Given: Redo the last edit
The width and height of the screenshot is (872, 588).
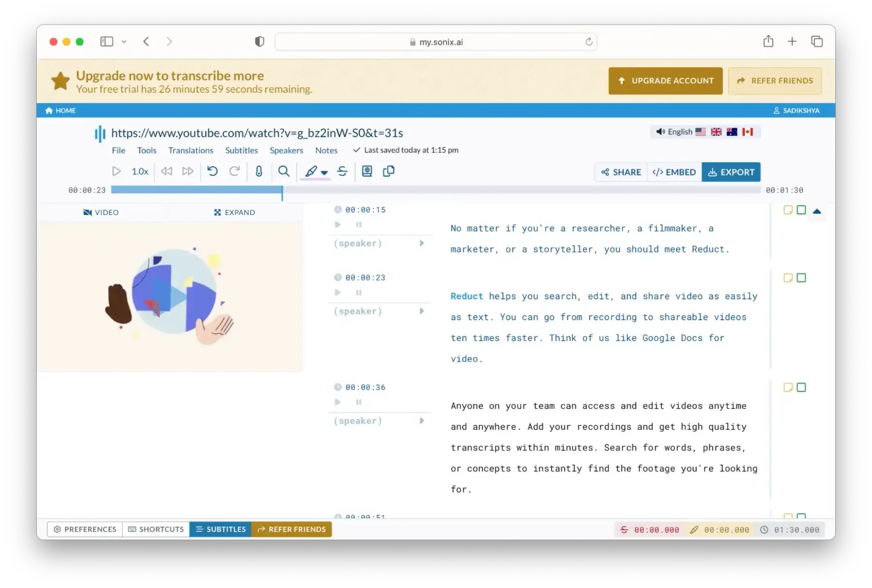Looking at the screenshot, I should [x=234, y=171].
